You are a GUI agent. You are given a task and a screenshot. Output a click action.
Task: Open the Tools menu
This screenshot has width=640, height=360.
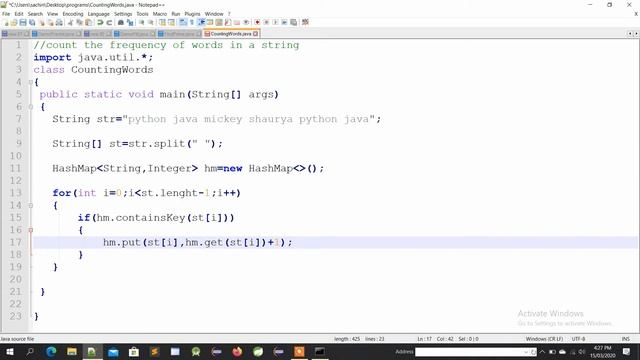[x=142, y=14]
